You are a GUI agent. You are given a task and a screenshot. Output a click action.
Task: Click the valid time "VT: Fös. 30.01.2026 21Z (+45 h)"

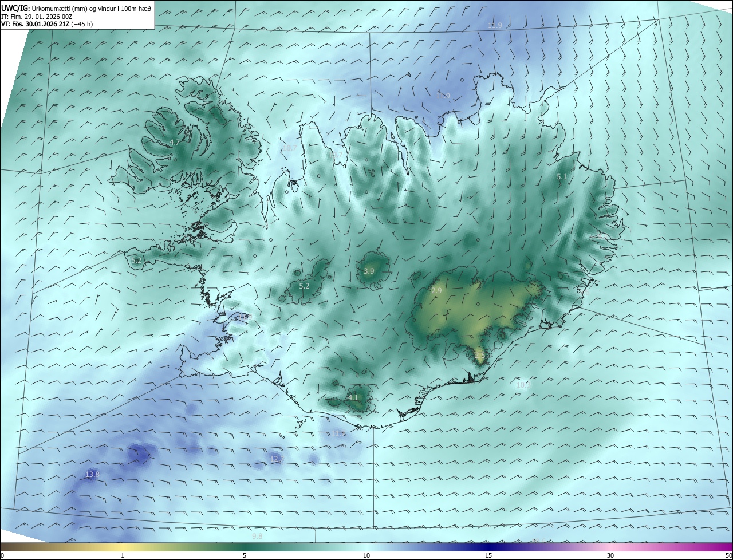48,24
